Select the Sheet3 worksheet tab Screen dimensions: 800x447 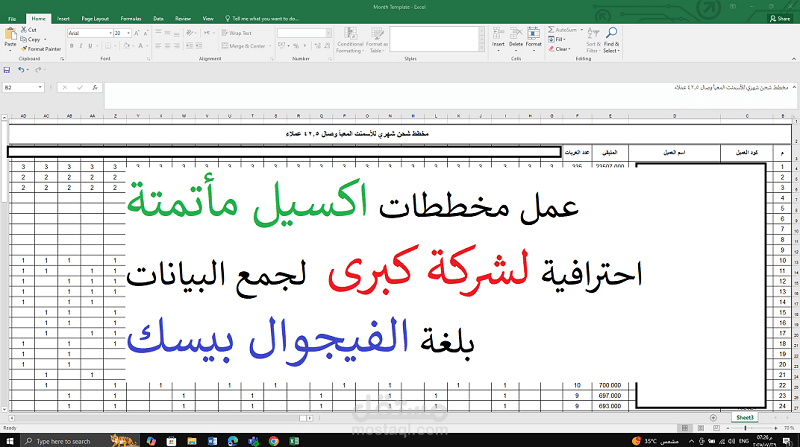[745, 417]
